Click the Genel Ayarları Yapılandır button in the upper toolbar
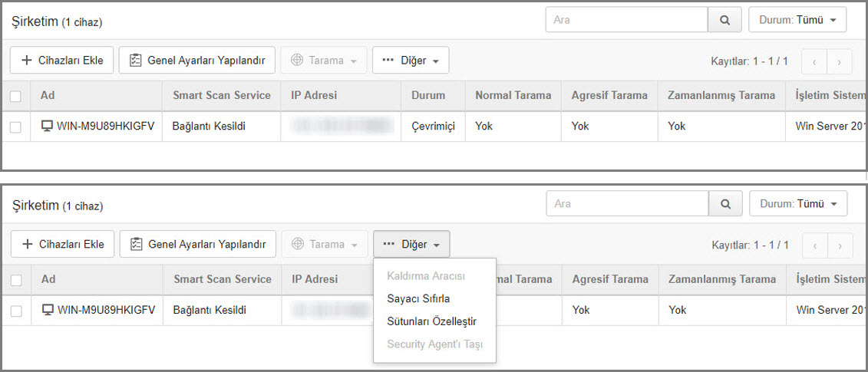The width and height of the screenshot is (868, 372). (196, 60)
